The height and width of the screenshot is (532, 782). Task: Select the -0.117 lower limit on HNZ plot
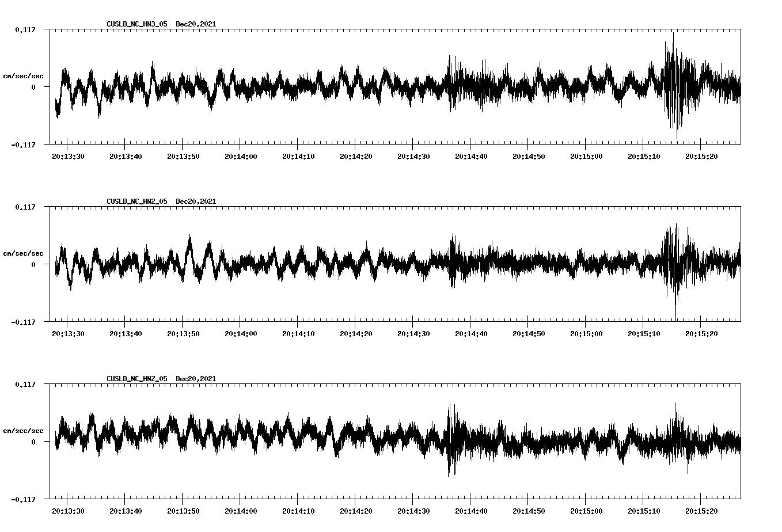23,499
